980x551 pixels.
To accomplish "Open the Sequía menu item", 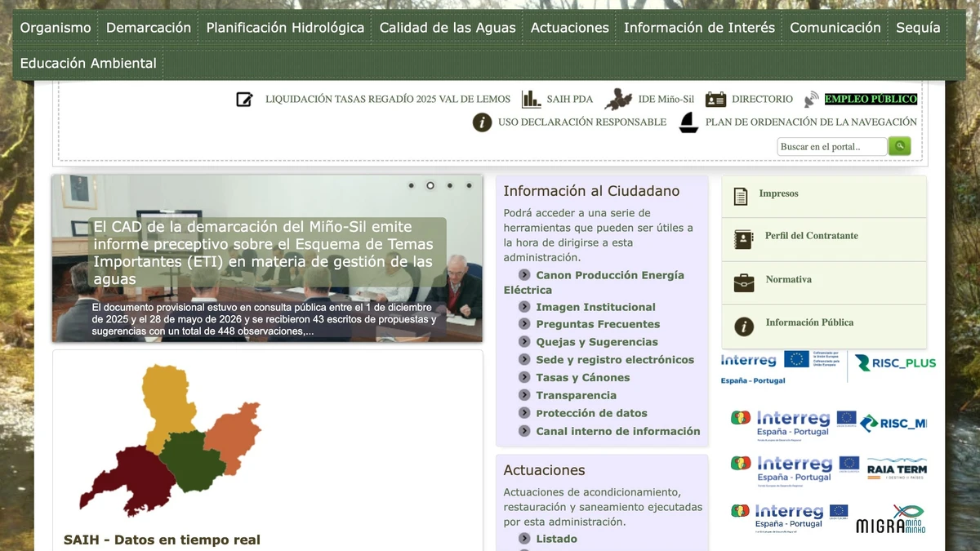I will [918, 28].
